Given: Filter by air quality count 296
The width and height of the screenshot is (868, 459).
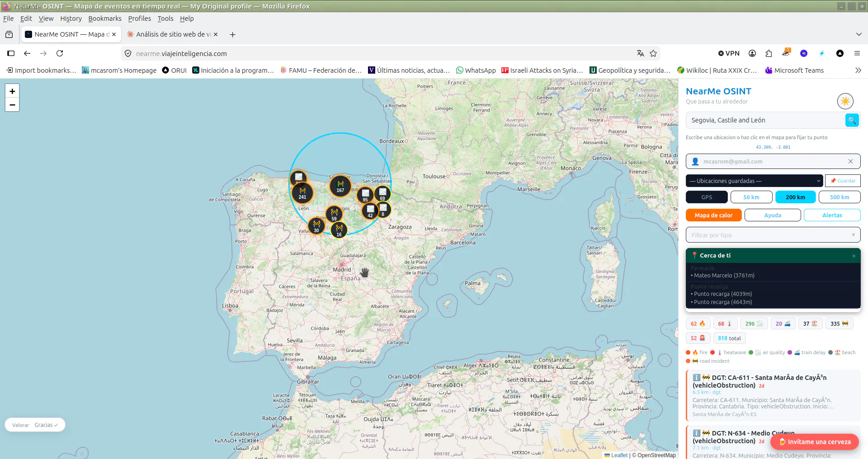Looking at the screenshot, I should pos(754,323).
